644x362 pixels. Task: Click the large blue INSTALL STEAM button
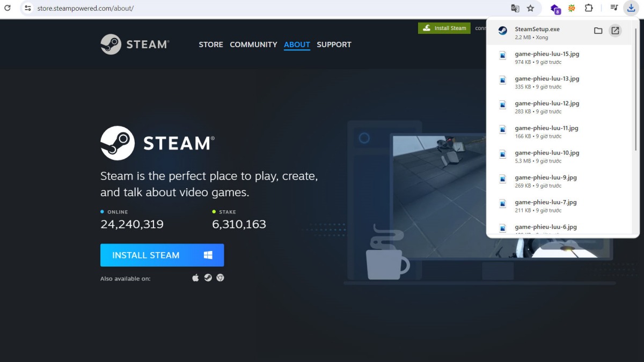[x=162, y=255]
